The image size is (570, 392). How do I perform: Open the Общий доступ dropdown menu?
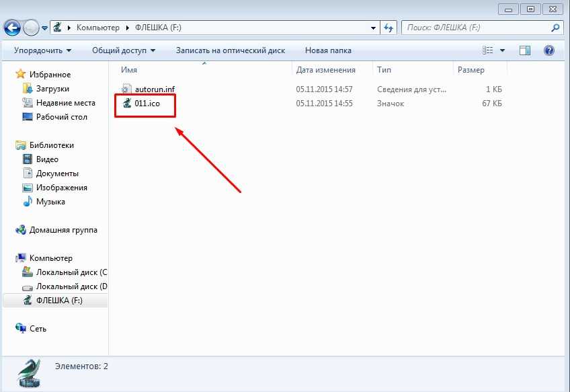coord(123,50)
